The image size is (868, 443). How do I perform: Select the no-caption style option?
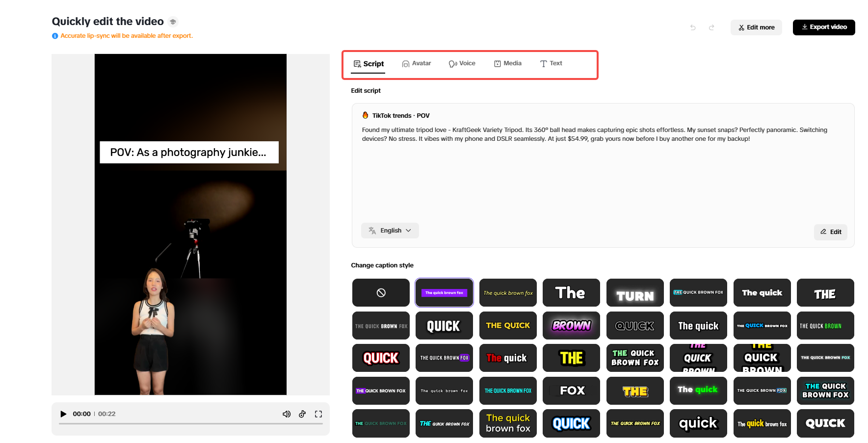(x=381, y=293)
